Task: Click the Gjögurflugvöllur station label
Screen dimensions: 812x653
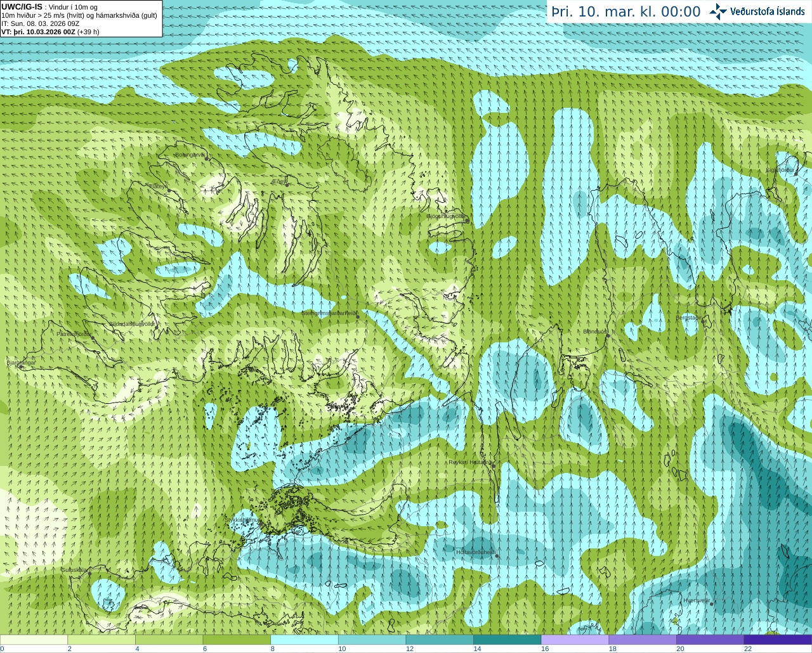Action: point(445,216)
